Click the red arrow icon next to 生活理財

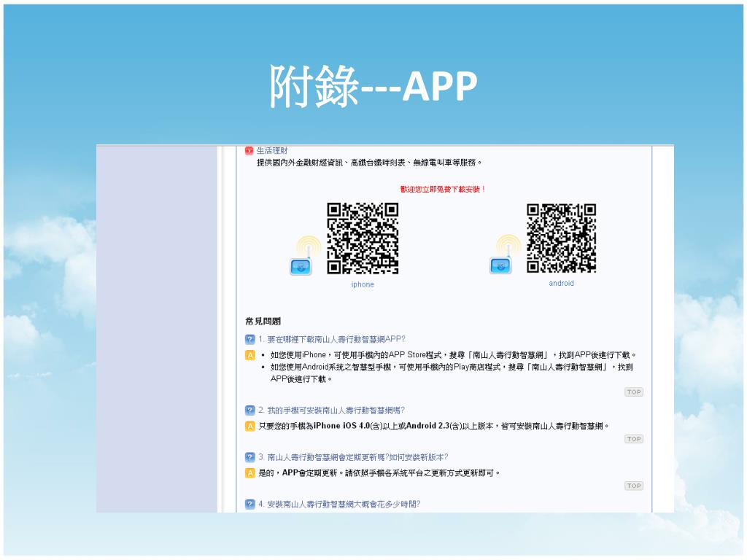(x=249, y=150)
